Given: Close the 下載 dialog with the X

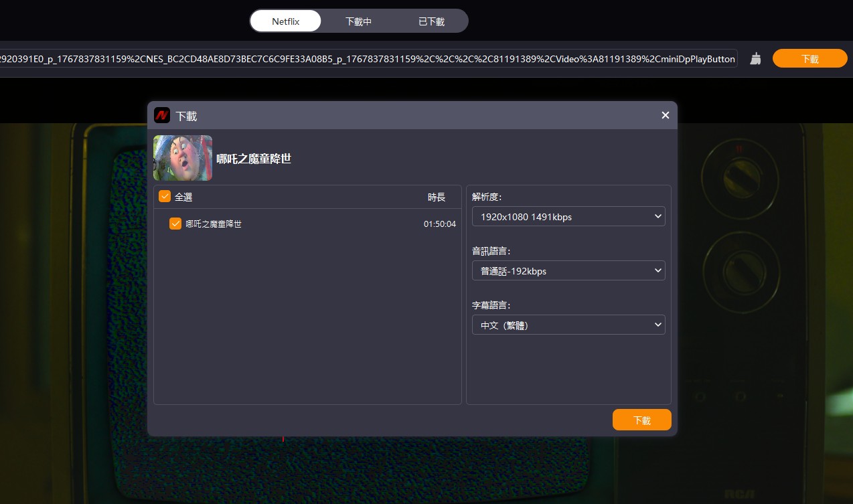Looking at the screenshot, I should point(666,115).
